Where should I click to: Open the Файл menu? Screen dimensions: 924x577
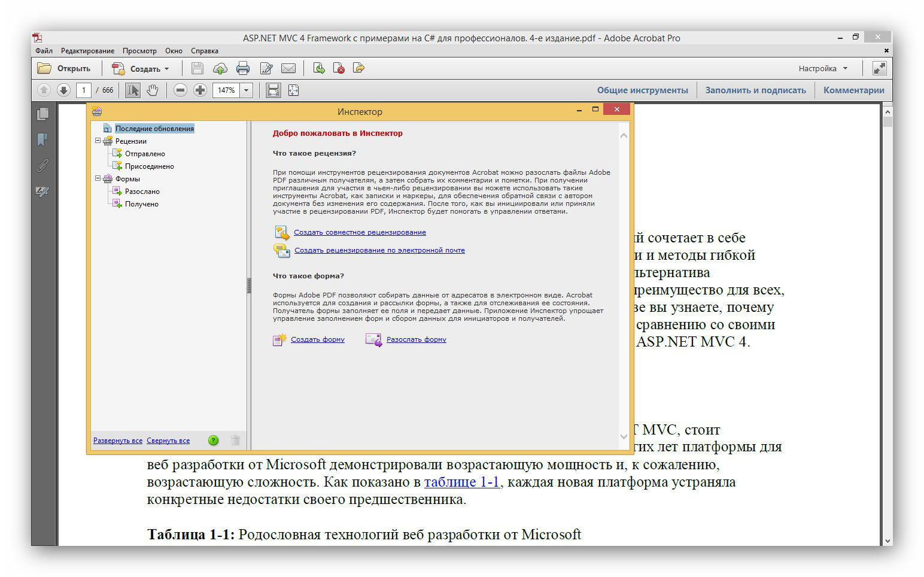[x=44, y=51]
